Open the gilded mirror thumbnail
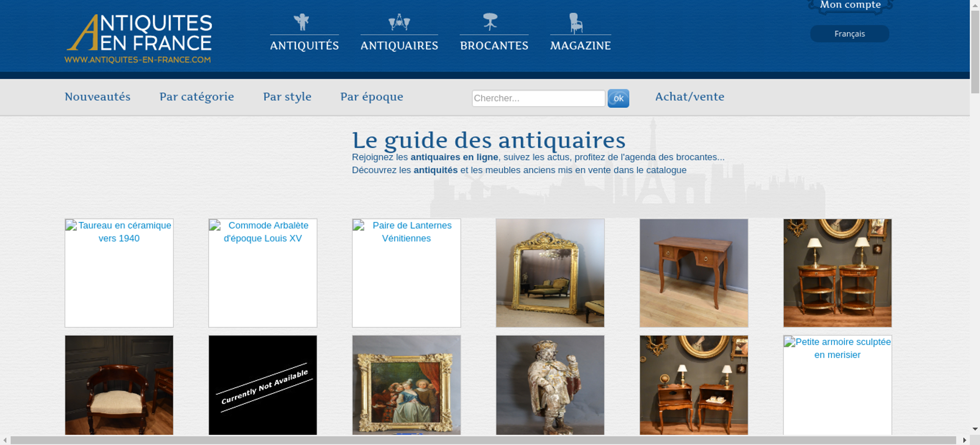Screen dimensions: 980x445 (x=550, y=272)
